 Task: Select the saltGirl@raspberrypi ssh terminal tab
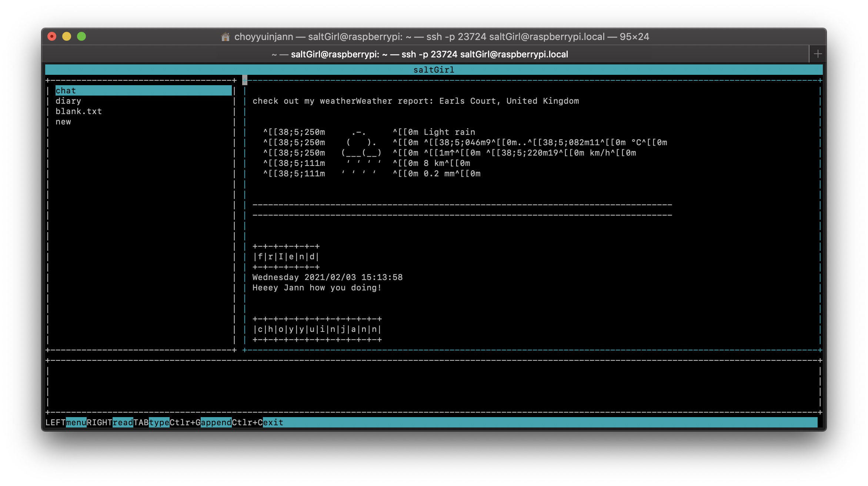coord(420,54)
